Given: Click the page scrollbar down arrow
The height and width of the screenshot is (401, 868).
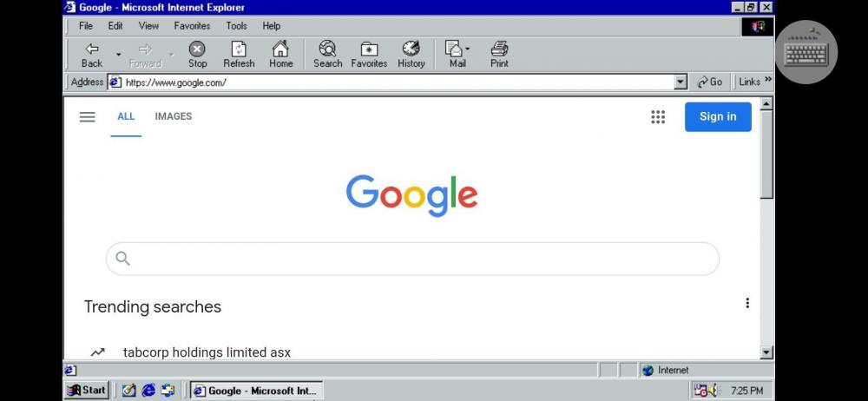Looking at the screenshot, I should (766, 352).
